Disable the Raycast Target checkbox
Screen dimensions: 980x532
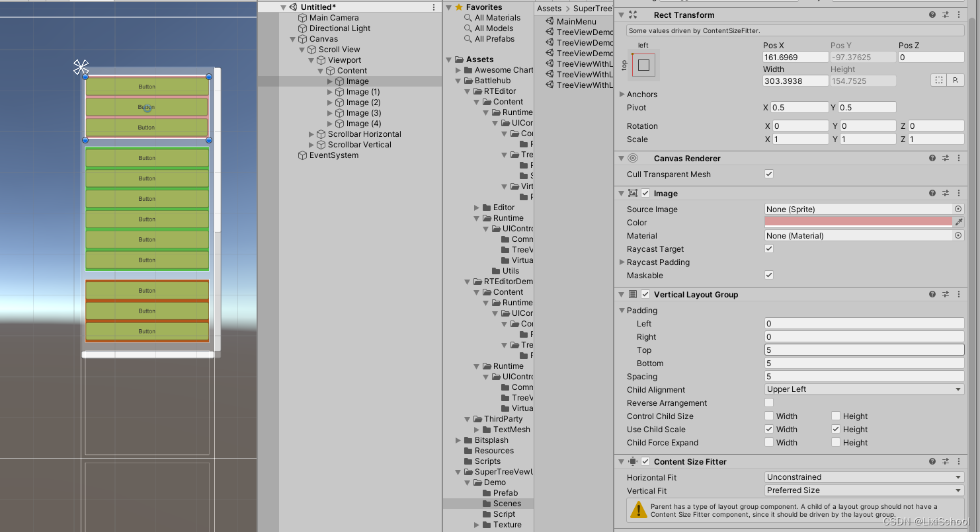[768, 248]
